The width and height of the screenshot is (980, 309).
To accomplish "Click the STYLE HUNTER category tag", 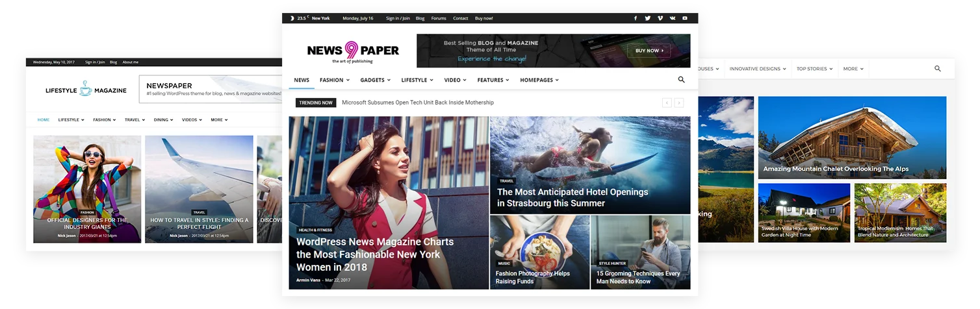I will [612, 264].
